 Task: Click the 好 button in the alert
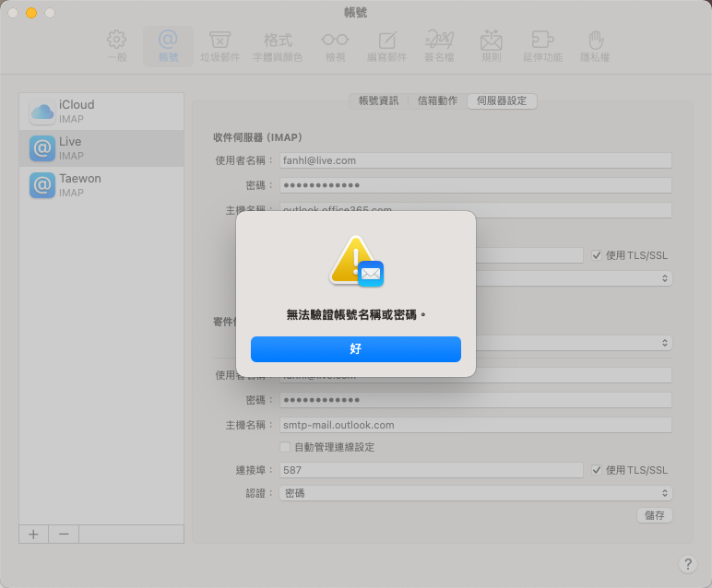356,349
